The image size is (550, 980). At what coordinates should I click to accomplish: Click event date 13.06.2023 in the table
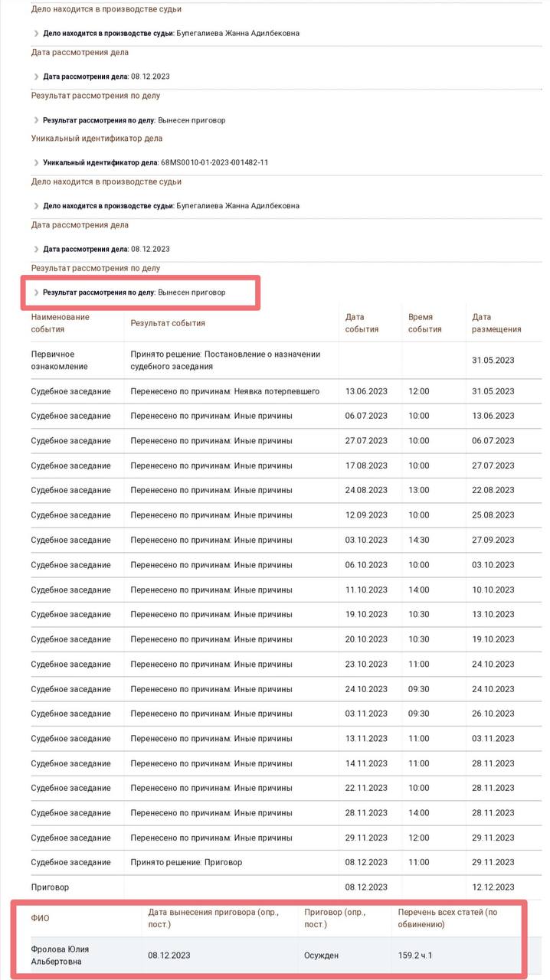click(366, 391)
